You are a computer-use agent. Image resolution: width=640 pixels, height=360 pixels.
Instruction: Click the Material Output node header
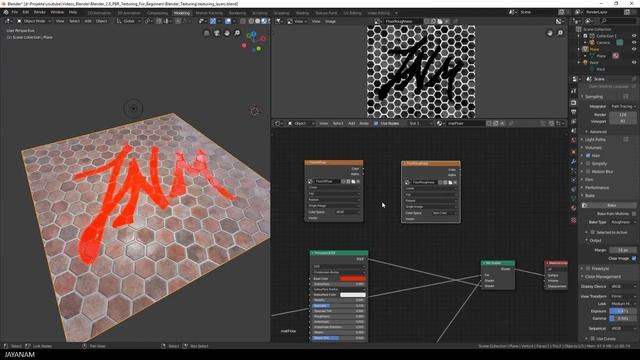tap(556, 263)
